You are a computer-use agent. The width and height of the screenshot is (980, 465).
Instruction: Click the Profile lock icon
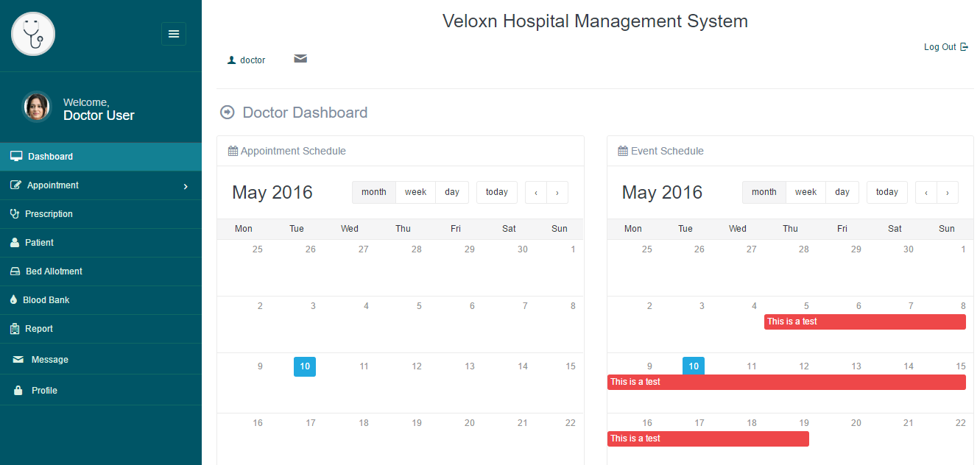18,391
